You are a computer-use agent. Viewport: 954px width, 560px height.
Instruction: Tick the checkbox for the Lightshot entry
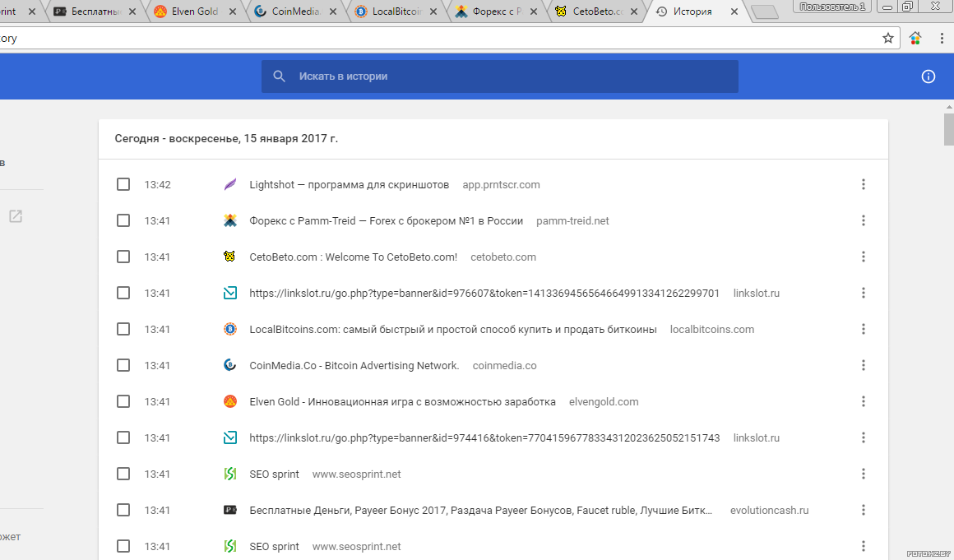[123, 184]
